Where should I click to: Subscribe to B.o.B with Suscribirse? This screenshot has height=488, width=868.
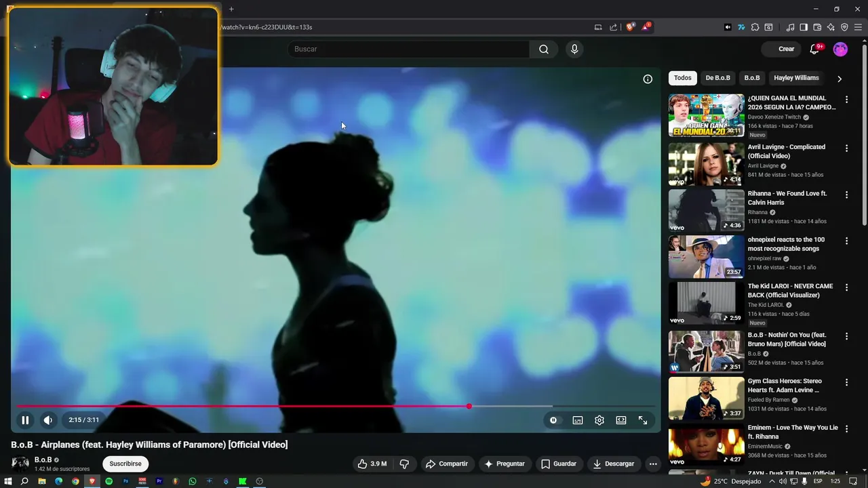point(125,464)
